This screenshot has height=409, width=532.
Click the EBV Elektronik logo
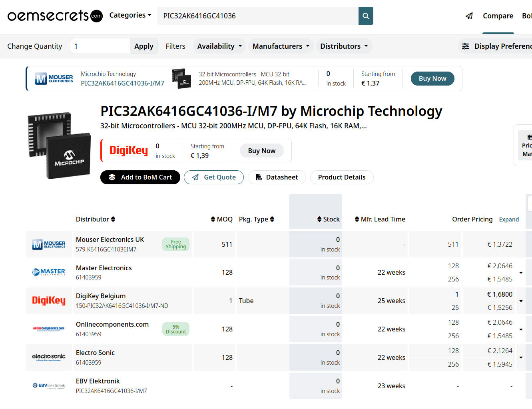tap(49, 386)
